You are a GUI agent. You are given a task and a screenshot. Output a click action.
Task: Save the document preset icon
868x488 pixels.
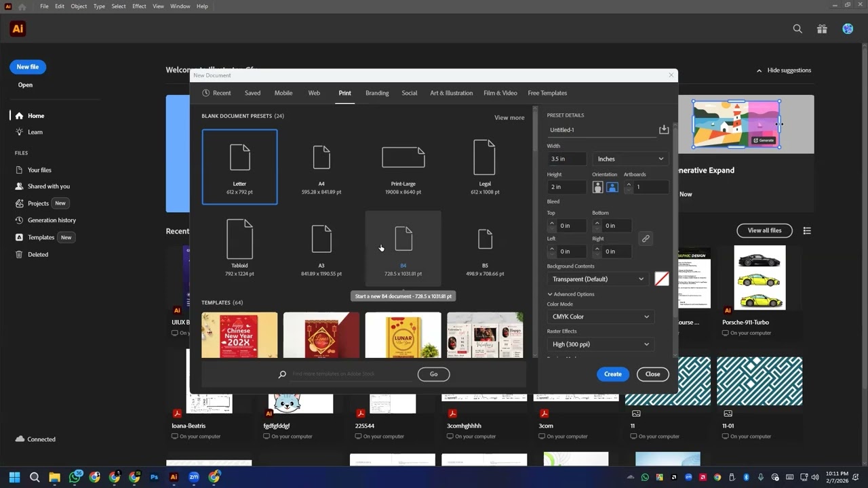click(663, 129)
